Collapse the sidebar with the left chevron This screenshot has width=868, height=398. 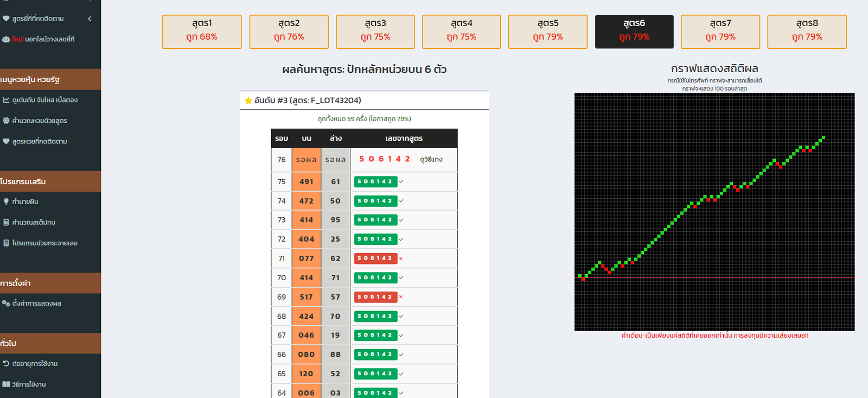(x=90, y=18)
